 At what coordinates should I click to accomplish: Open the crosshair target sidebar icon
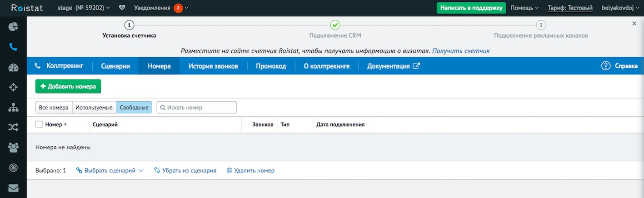pos(13,87)
